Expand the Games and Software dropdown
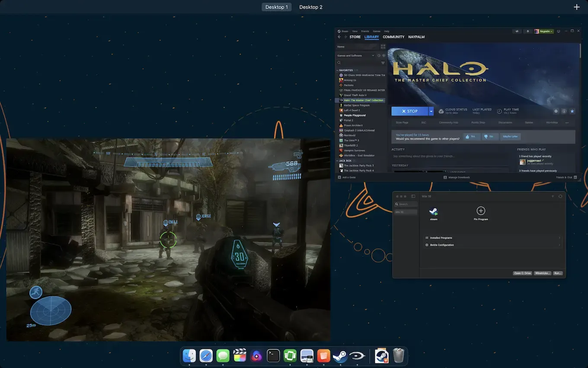Viewport: 588px width, 368px height. [x=373, y=55]
